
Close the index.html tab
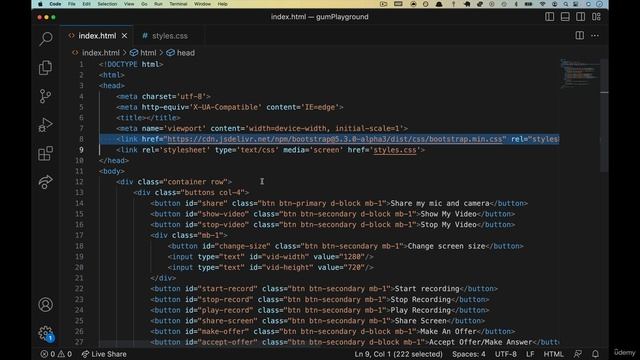pyautogui.click(x=124, y=36)
